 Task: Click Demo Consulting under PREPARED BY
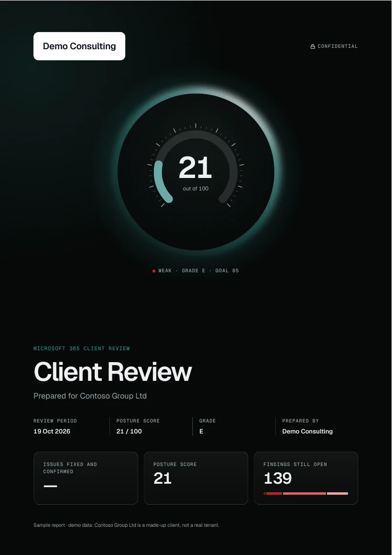[307, 431]
